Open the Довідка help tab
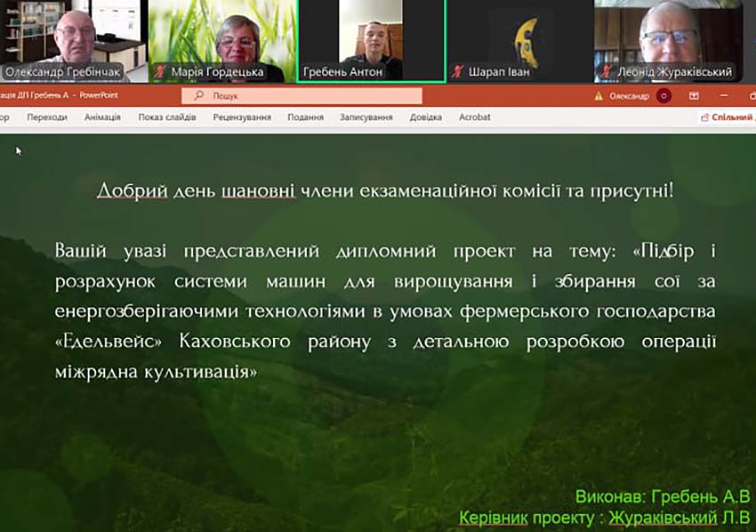The image size is (756, 532). point(426,117)
